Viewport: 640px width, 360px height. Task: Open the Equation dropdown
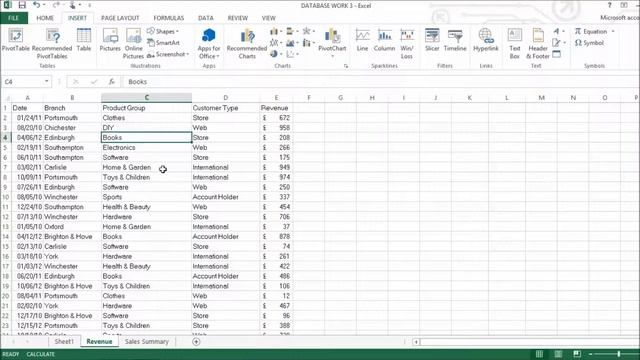tap(594, 31)
